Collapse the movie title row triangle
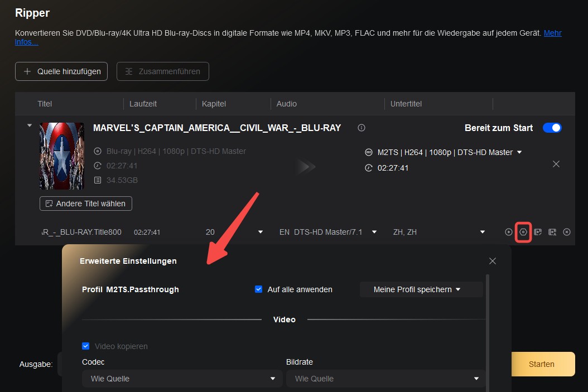This screenshot has height=392, width=588. point(30,125)
